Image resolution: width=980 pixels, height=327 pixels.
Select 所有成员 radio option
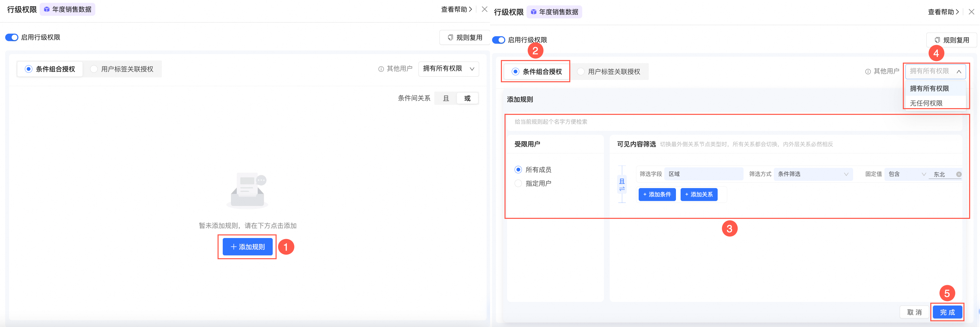tap(518, 170)
